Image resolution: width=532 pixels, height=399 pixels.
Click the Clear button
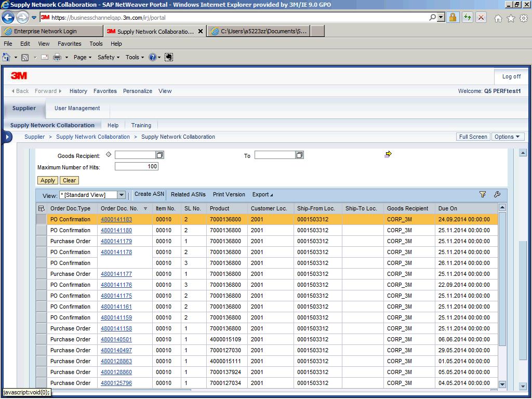coord(69,180)
